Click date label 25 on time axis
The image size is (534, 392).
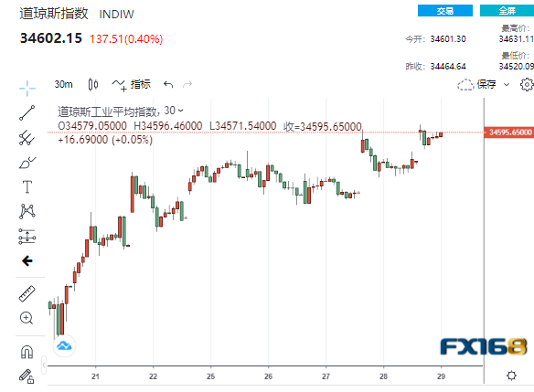(x=211, y=376)
